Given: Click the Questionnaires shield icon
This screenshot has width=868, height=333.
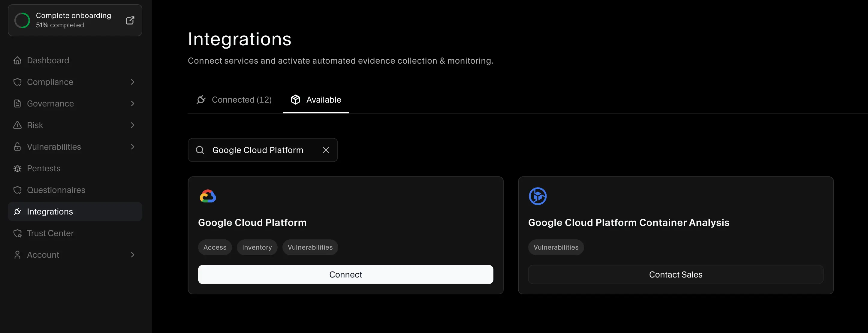Looking at the screenshot, I should [x=17, y=190].
